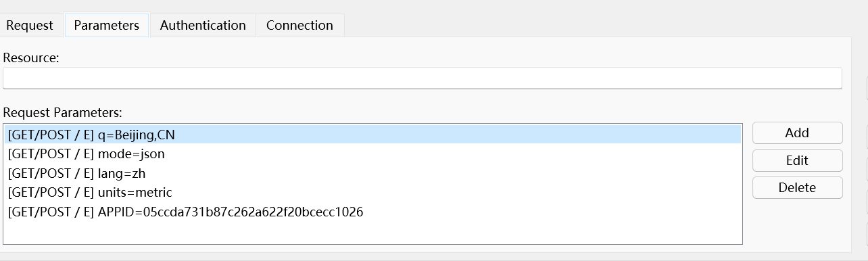This screenshot has height=261, width=868.
Task: Highlight the units=metric parameter
Action: [372, 192]
